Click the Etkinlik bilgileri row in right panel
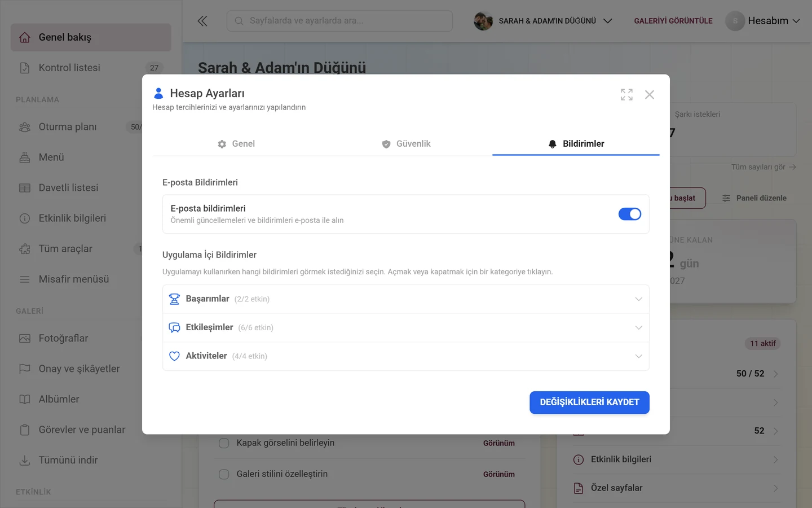812x508 pixels. click(677, 459)
